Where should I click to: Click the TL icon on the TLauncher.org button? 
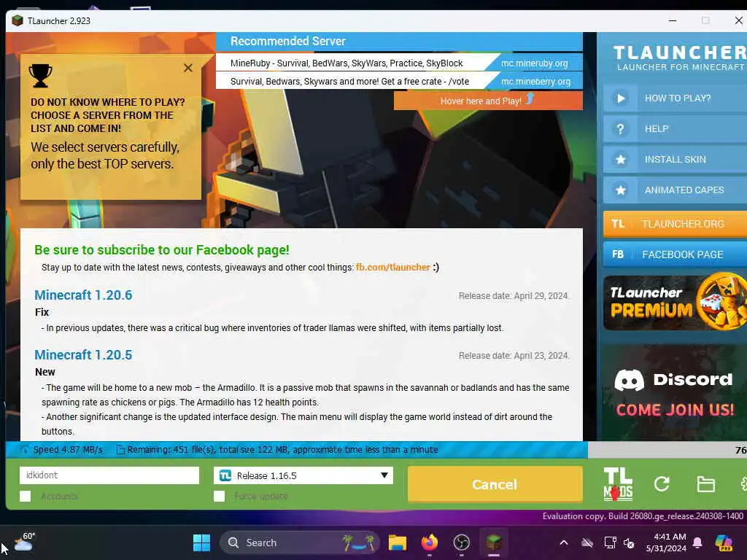(x=618, y=224)
